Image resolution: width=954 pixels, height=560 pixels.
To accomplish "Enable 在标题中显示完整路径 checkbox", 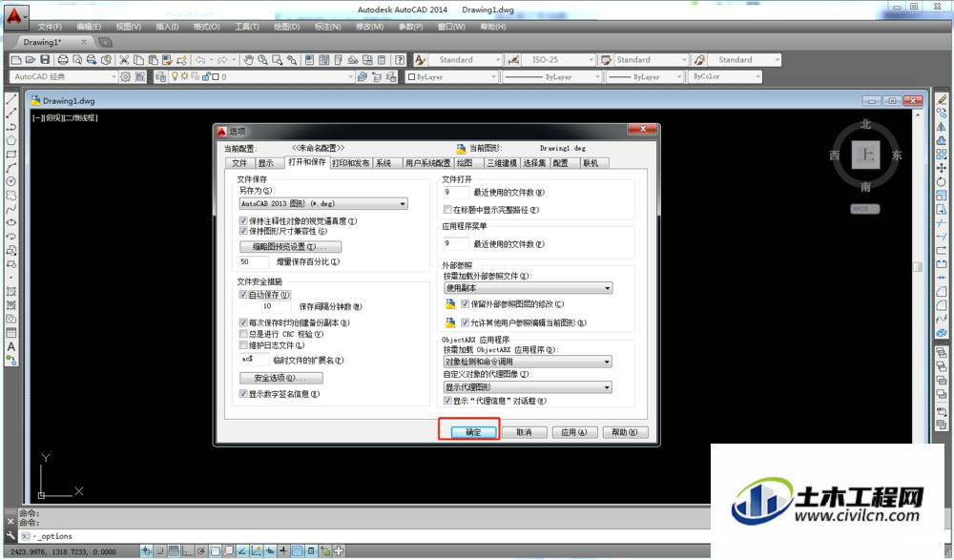I will [x=447, y=209].
